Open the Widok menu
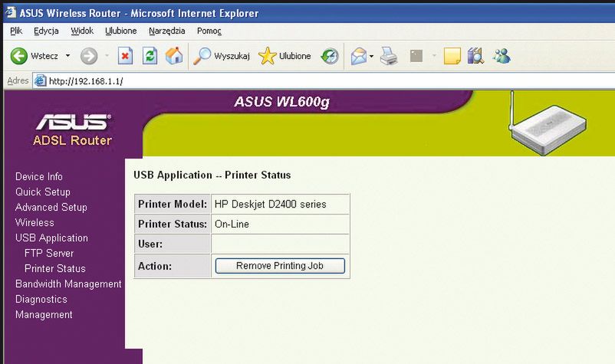Viewport: 615px width, 364px height. coord(82,31)
